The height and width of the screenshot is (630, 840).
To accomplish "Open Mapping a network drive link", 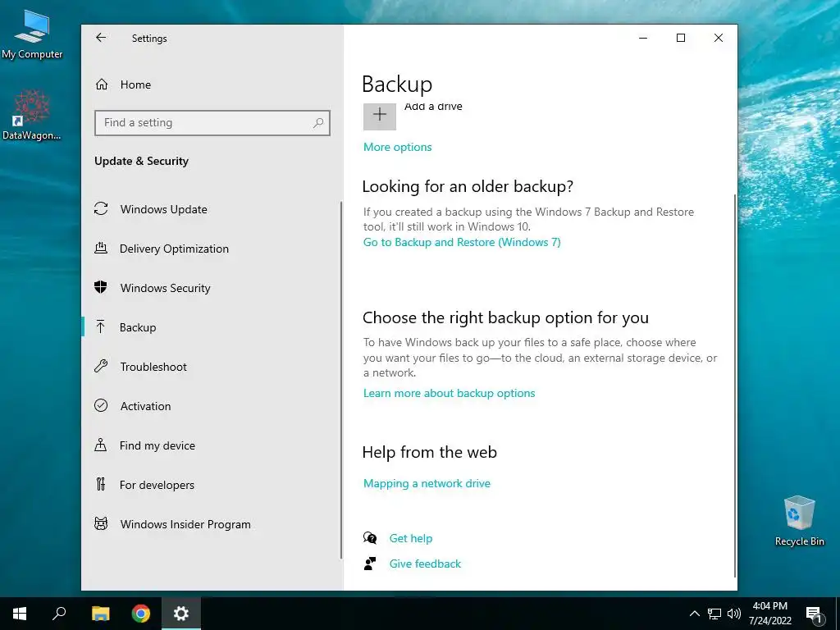I will [x=427, y=483].
